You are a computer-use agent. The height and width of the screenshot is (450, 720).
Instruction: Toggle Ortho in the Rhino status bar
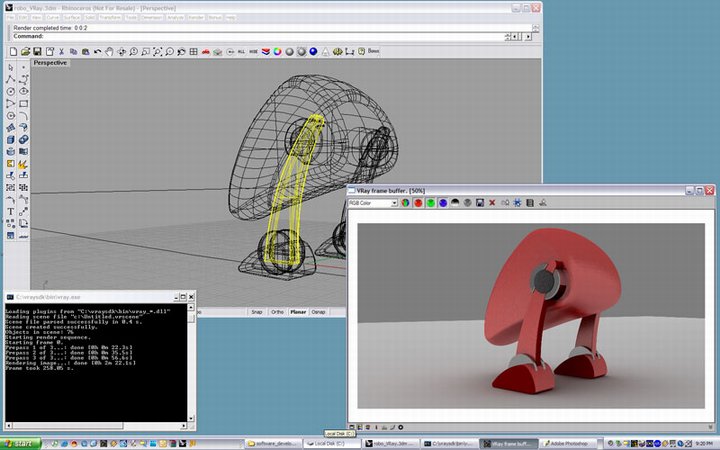pyautogui.click(x=277, y=312)
